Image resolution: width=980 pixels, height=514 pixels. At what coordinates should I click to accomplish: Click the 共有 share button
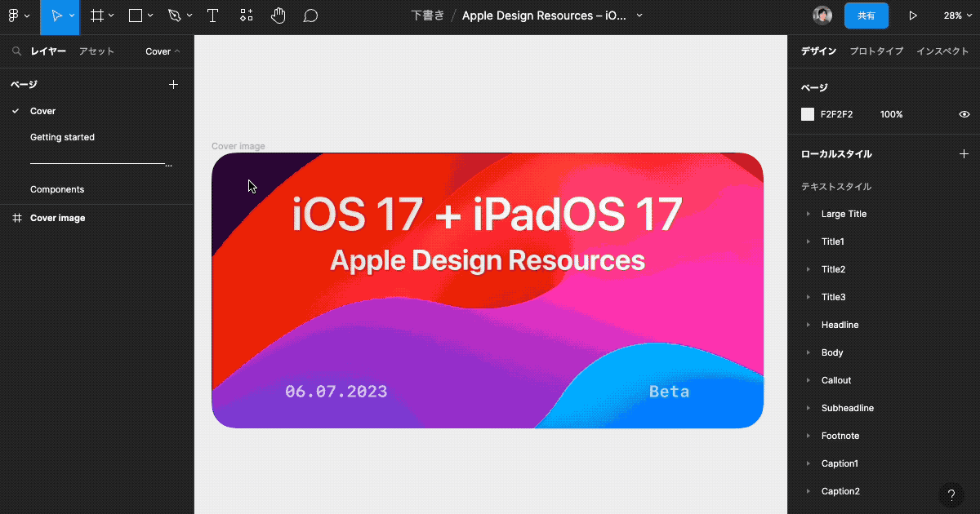[x=866, y=15]
